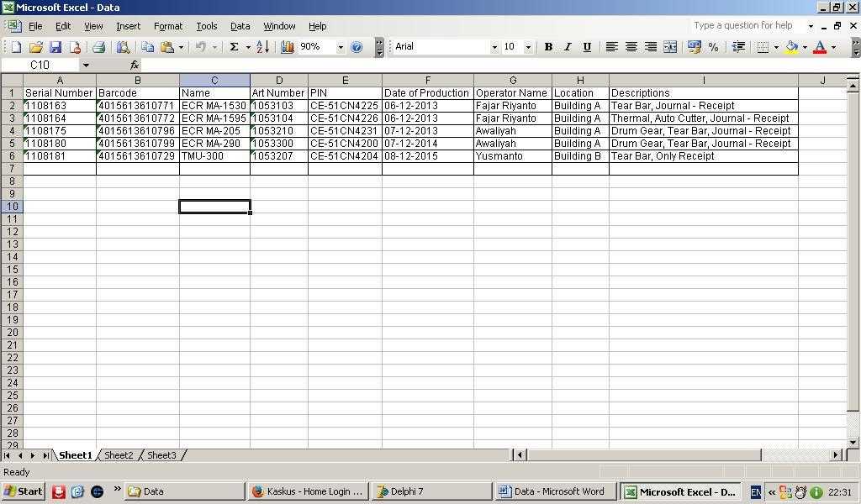Screen dimensions: 861x504
Task: Open Excel Help blue question icon
Action: tap(357, 47)
